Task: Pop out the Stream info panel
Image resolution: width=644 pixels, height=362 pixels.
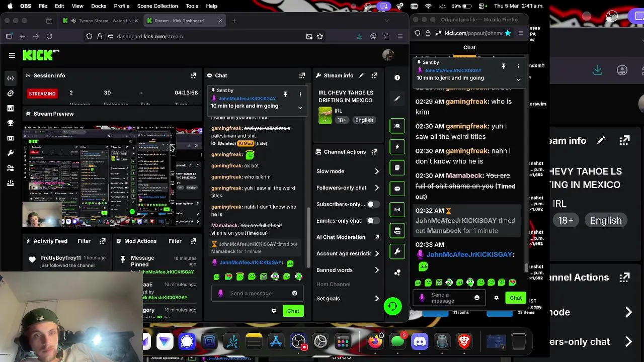Action: pos(375,75)
